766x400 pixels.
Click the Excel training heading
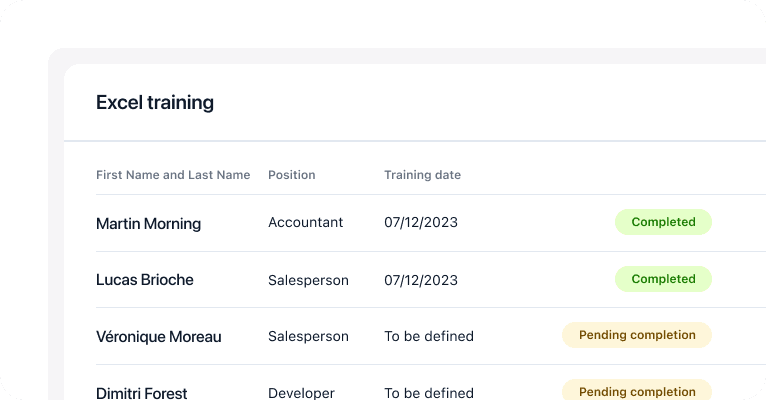tap(155, 102)
